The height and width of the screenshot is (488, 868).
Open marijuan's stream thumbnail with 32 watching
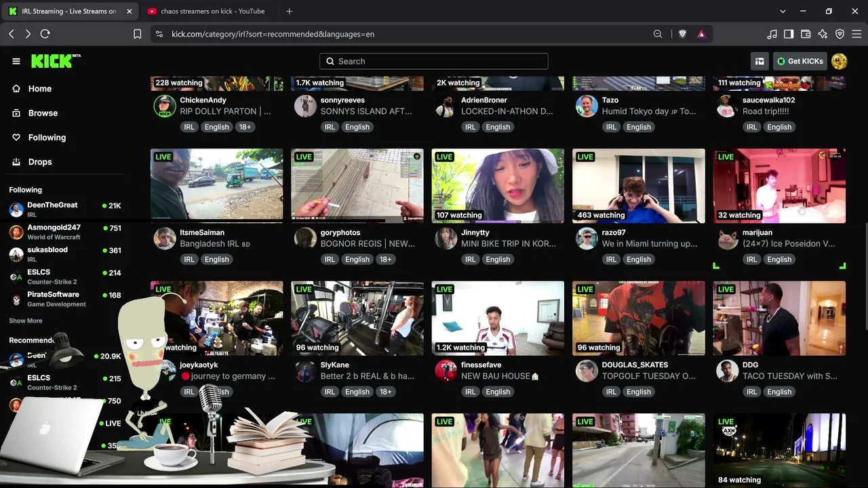pyautogui.click(x=779, y=186)
